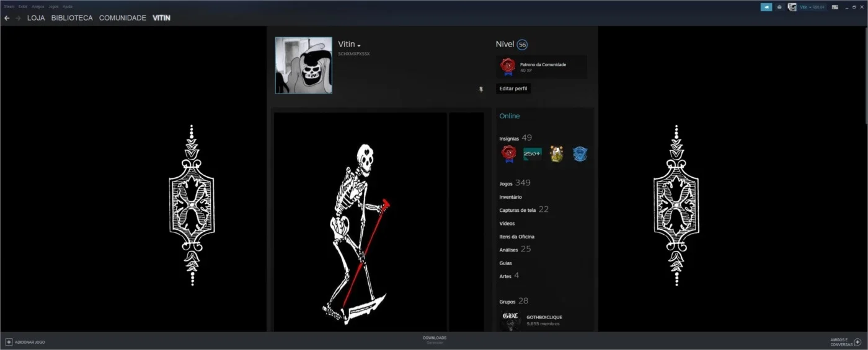Viewport: 868px width, 350px height.
Task: Open the golden trophy badge under Insígnias
Action: point(556,154)
